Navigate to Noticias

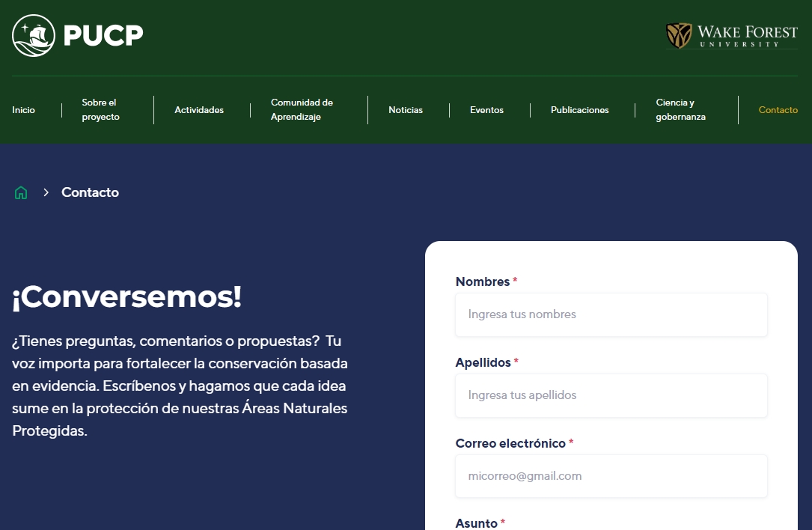coord(406,109)
